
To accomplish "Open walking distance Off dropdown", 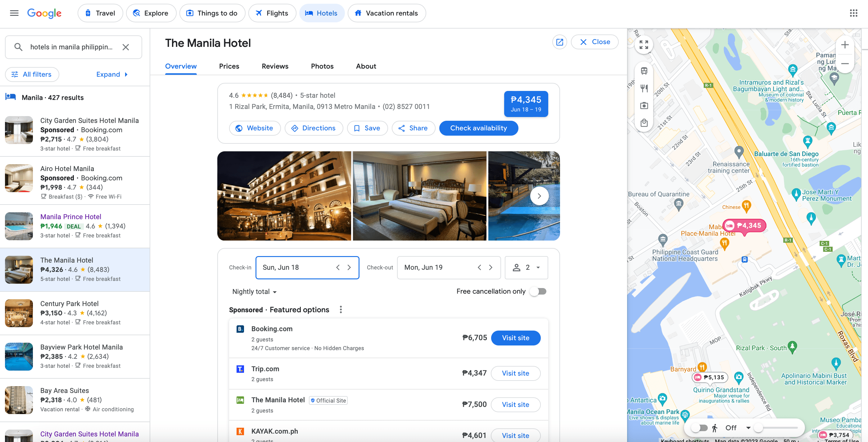I will [x=738, y=428].
